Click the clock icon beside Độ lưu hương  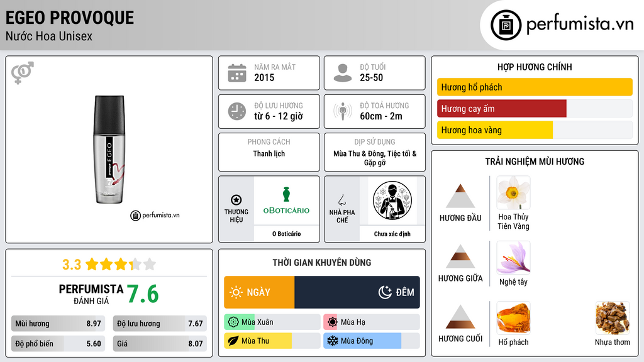tap(237, 111)
